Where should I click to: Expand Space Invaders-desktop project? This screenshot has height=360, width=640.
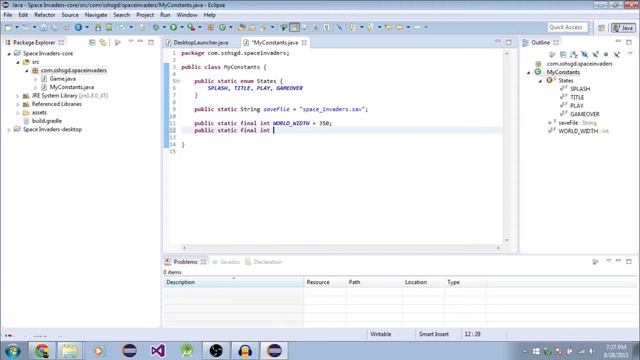9,130
